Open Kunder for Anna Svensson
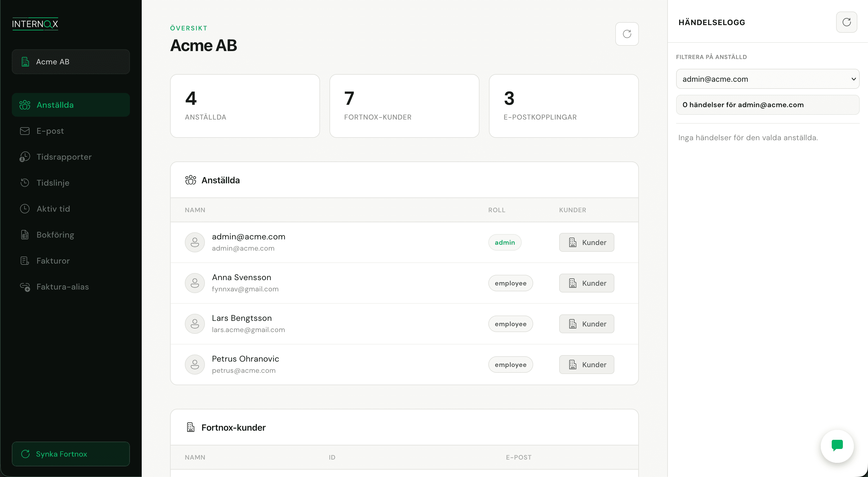This screenshot has height=477, width=868. [x=587, y=283]
